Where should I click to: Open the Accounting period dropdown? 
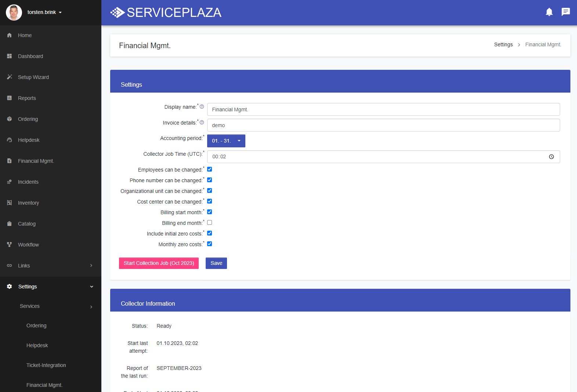click(226, 141)
